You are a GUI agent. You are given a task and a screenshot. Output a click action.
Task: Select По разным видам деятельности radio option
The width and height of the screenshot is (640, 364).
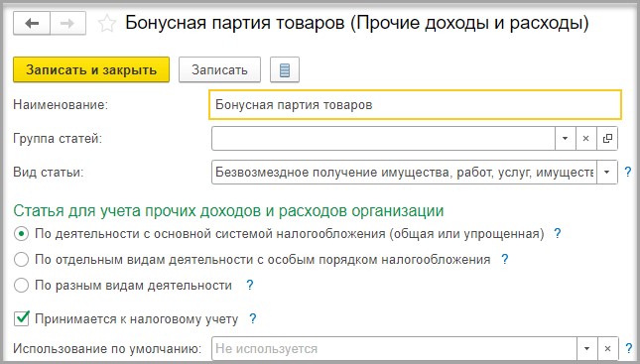[x=21, y=286]
